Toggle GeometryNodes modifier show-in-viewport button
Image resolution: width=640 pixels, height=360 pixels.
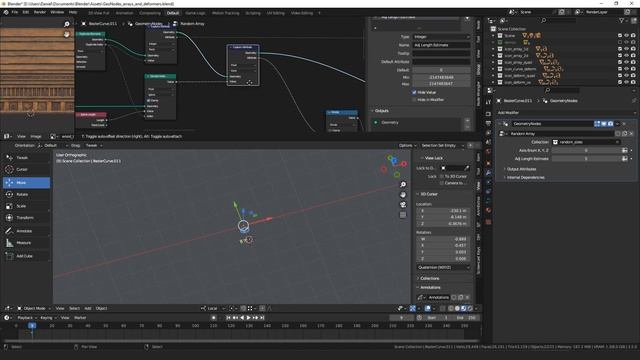tap(604, 124)
